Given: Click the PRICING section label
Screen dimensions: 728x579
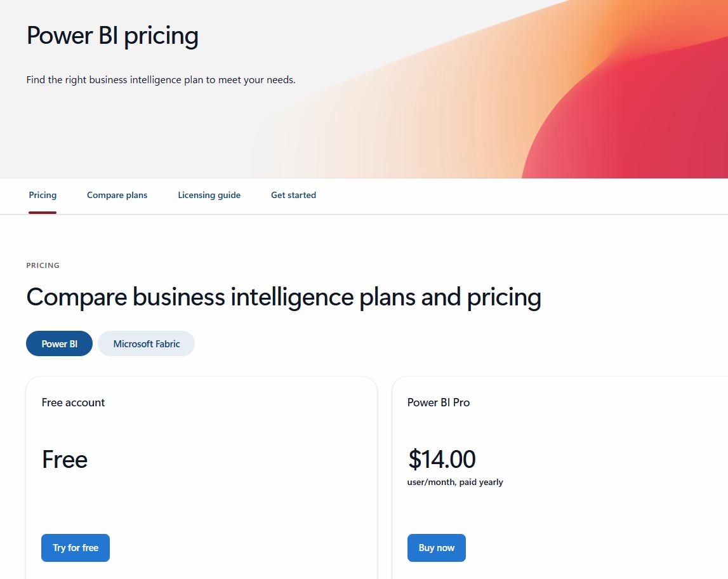Looking at the screenshot, I should coord(43,265).
